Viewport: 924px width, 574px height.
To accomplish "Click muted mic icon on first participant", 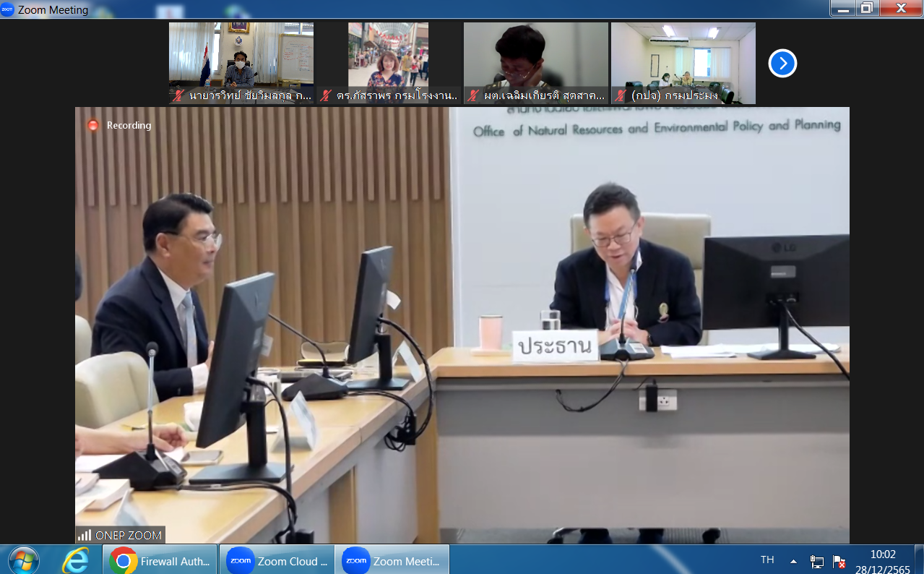I will (178, 95).
